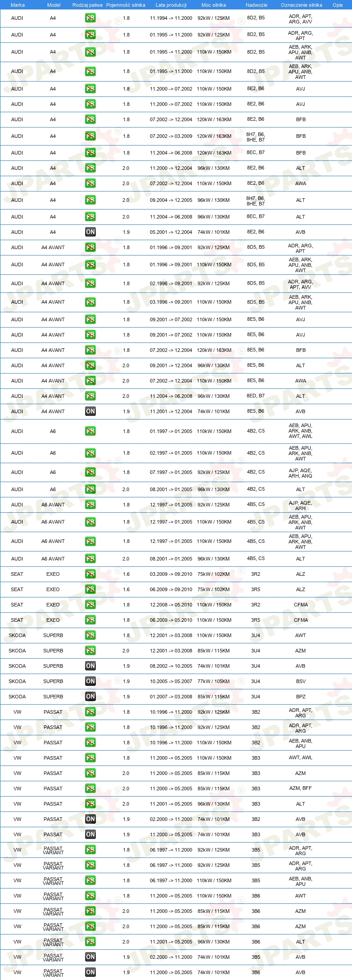Click petrol icon in Exeo 12.2008 CFMA row

[90, 605]
